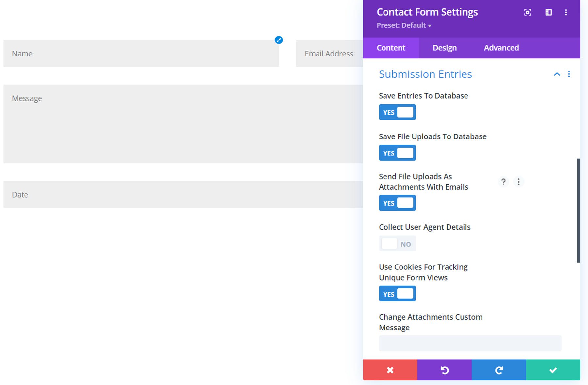Screen dimensions: 588x385
Task: Click the blue pencil icon above Name field
Action: pos(279,40)
